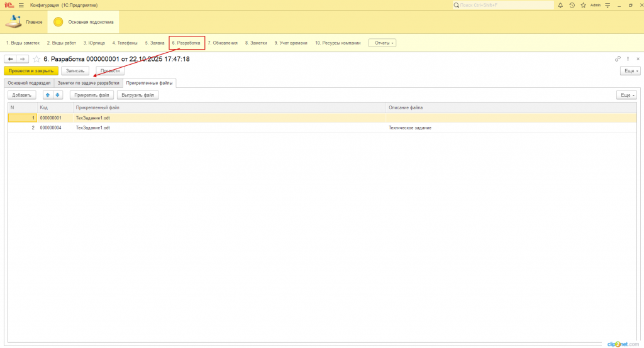
Task: Sort by the N column header
Action: pos(23,107)
